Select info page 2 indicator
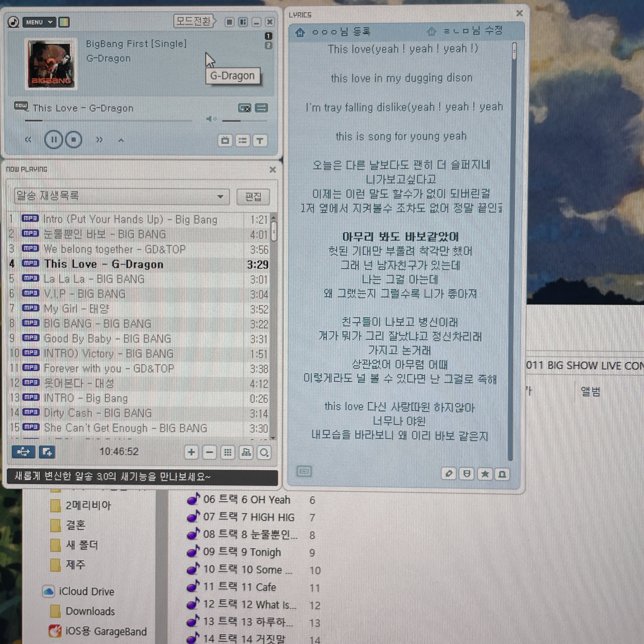Viewport: 644px width, 644px height. pyautogui.click(x=268, y=45)
